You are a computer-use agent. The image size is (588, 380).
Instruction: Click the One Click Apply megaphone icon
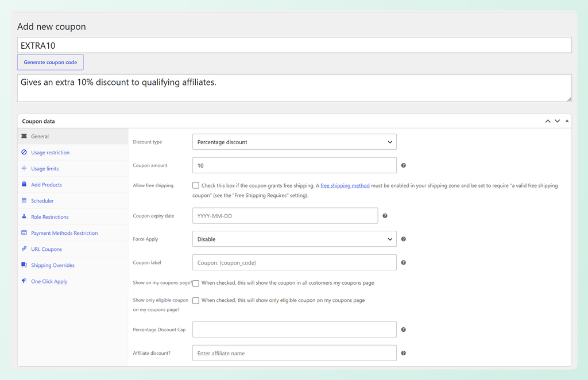(24, 281)
